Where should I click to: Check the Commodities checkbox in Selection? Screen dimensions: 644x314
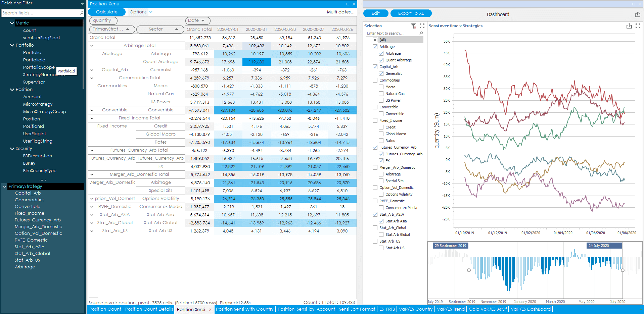(375, 80)
